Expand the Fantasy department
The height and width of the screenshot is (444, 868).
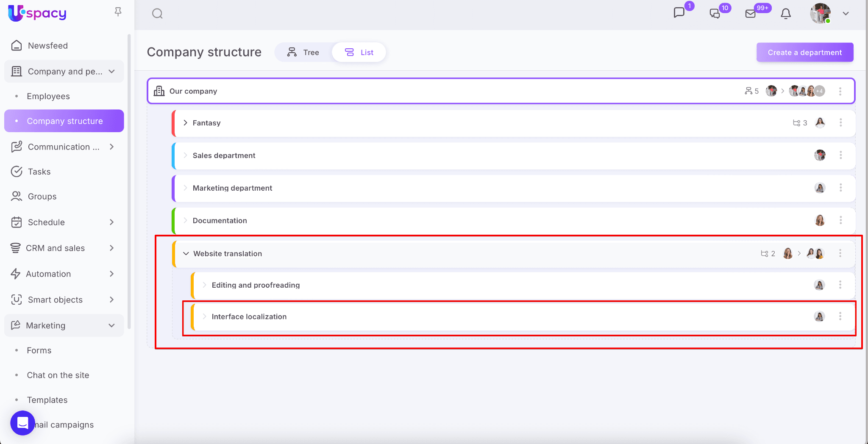pyautogui.click(x=185, y=123)
